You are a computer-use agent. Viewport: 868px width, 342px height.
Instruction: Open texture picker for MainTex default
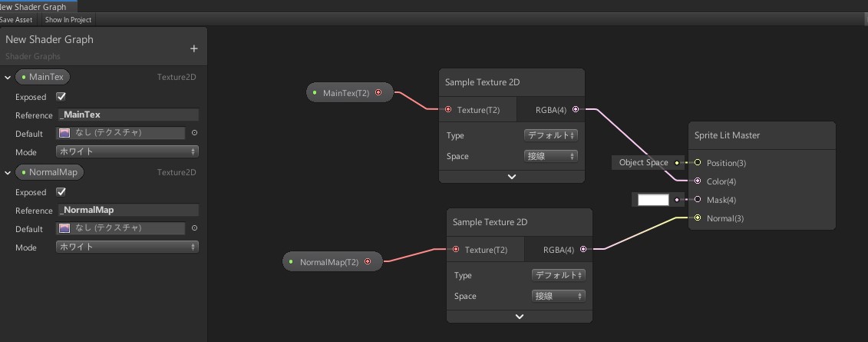194,133
